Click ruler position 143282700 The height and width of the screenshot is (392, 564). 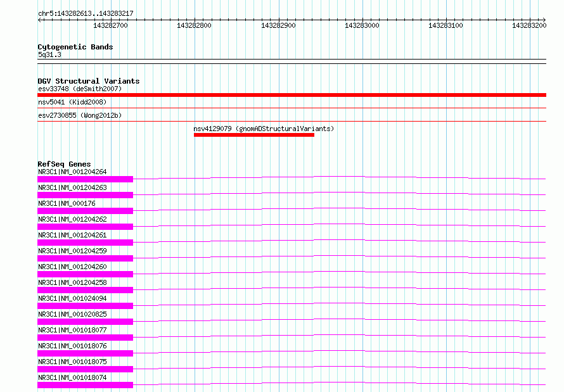(110, 25)
